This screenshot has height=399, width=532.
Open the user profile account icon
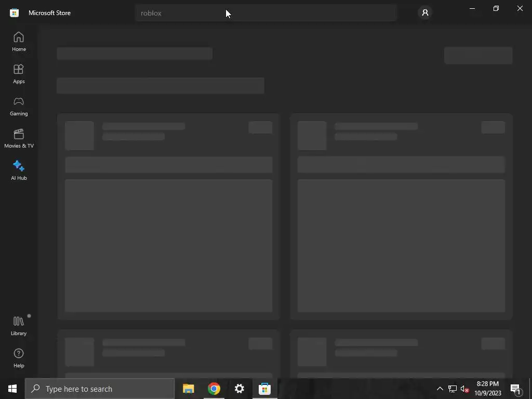[425, 12]
